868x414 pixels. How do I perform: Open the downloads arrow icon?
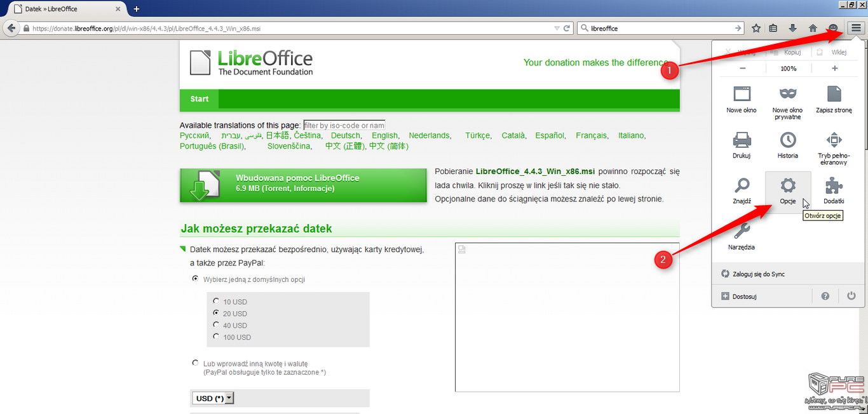click(x=792, y=28)
